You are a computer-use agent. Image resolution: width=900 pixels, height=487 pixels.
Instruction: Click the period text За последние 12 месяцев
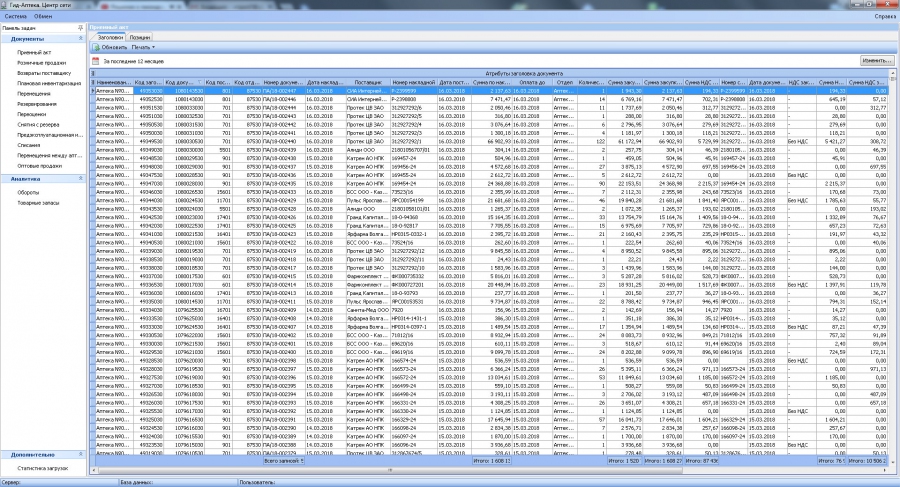133,61
